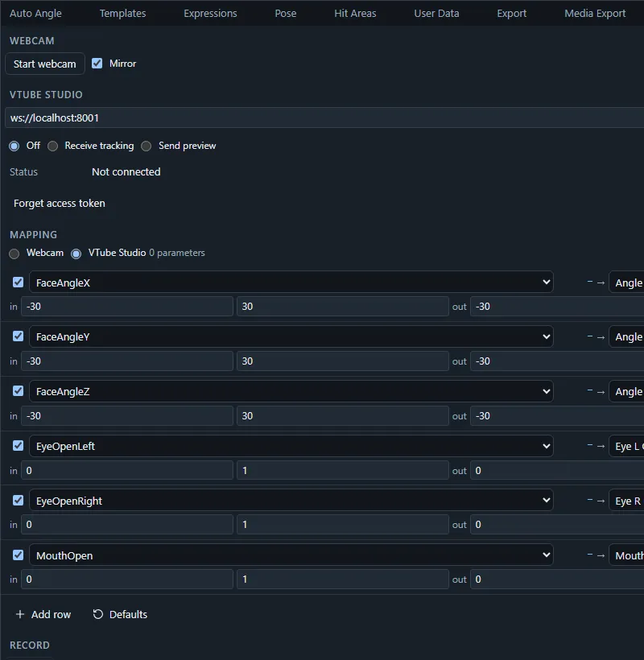
Task: Uncheck the EyeOpenLeft row checkbox
Action: tap(18, 445)
